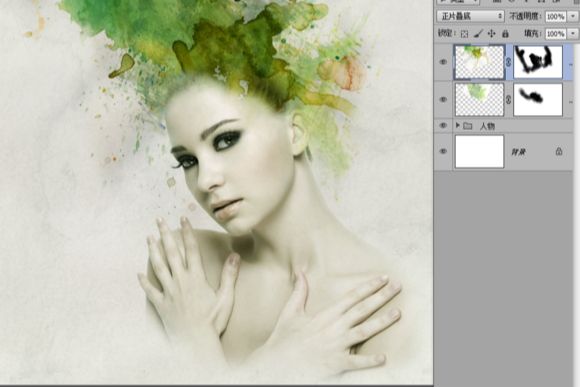
Task: Expand the 人物 group triangle
Action: [458, 125]
